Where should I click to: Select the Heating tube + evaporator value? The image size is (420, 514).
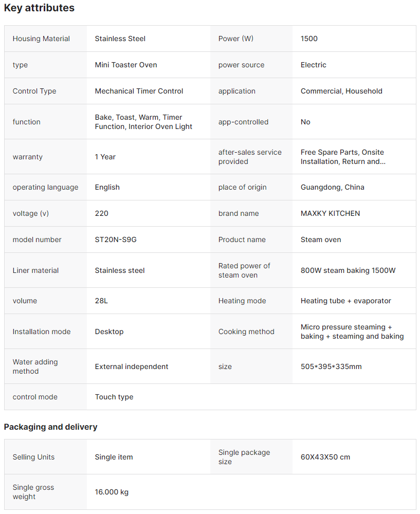coord(345,301)
